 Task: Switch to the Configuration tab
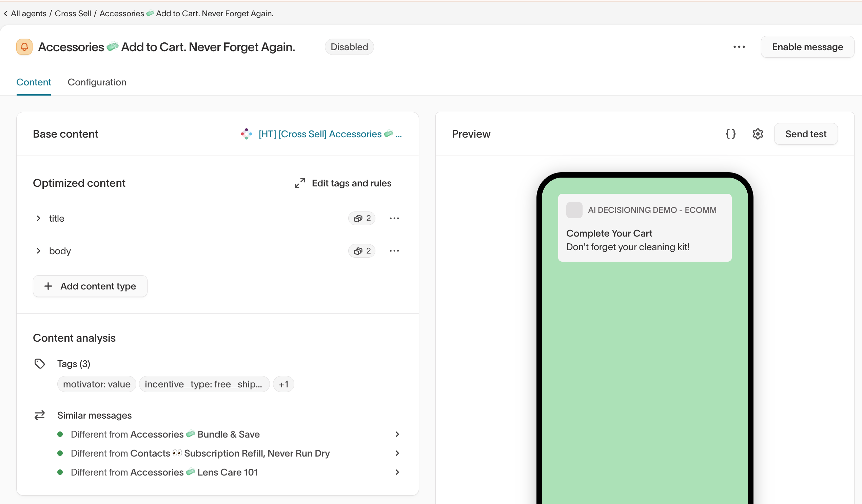[x=97, y=82]
